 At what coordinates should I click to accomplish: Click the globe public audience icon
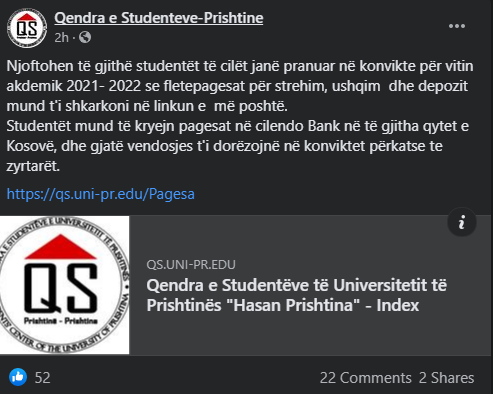(x=85, y=37)
